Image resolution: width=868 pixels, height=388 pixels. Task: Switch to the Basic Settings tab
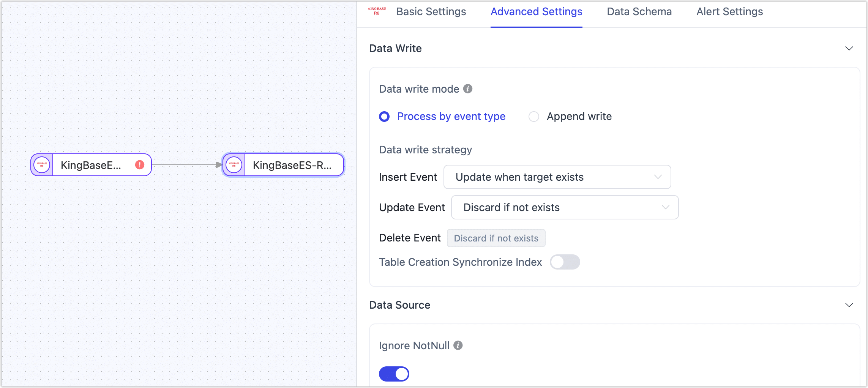pos(431,12)
